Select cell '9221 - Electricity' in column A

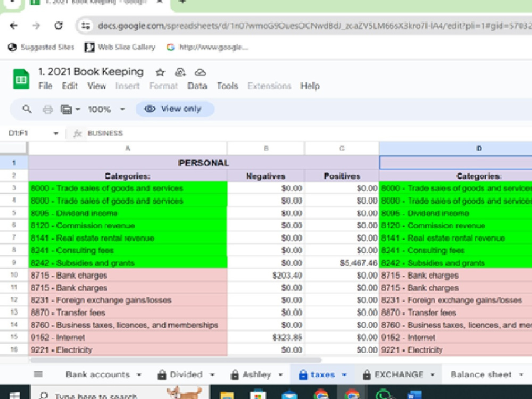tap(128, 350)
